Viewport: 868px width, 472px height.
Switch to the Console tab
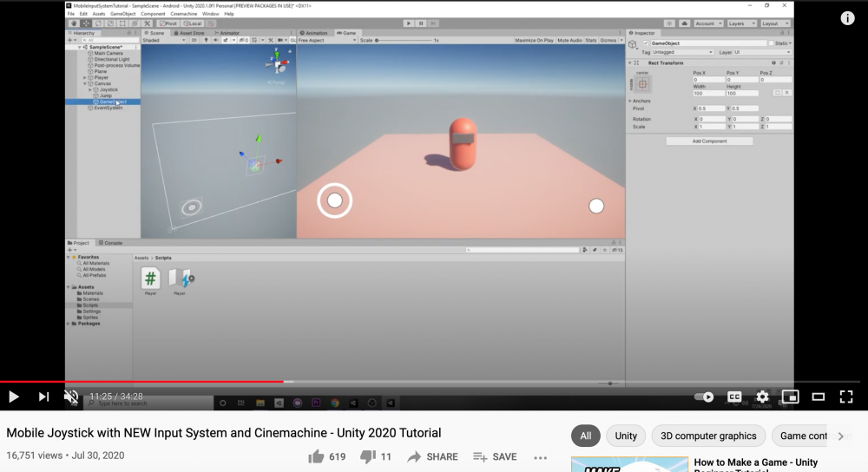[x=110, y=243]
